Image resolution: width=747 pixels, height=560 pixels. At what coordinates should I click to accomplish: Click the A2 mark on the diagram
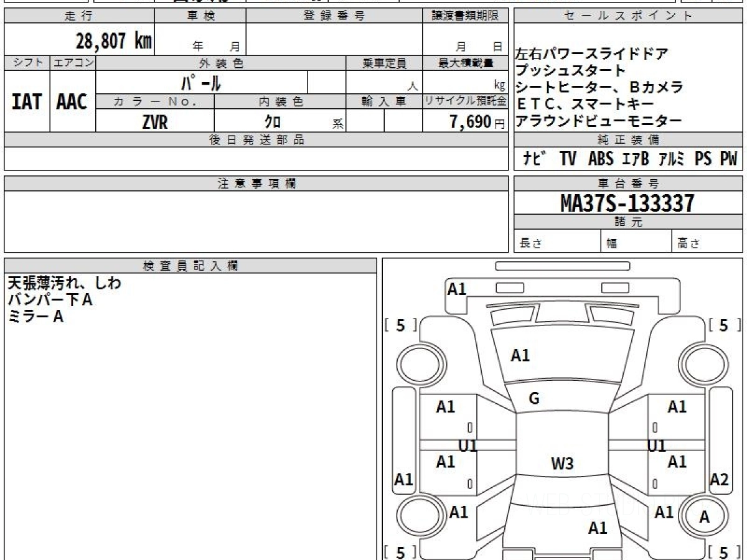[x=719, y=479]
